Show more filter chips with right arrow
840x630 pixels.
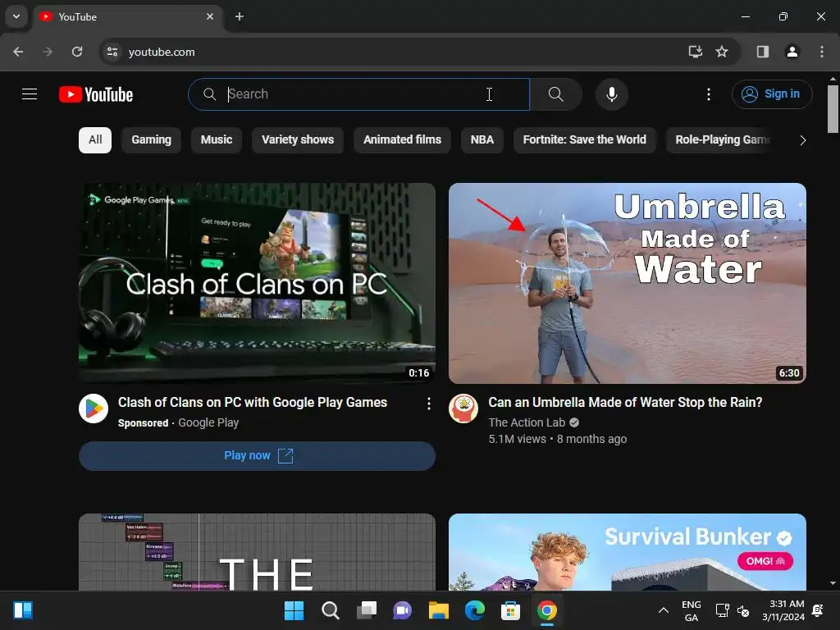(x=802, y=140)
